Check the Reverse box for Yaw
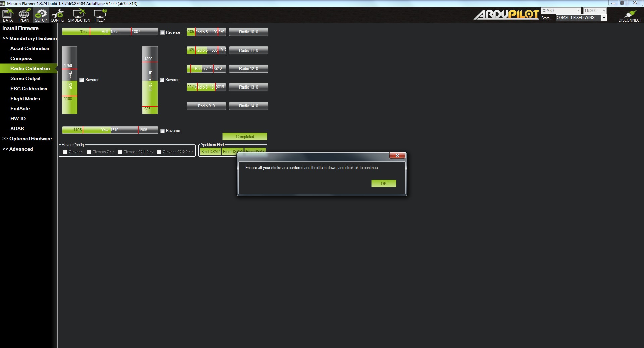 pos(163,131)
